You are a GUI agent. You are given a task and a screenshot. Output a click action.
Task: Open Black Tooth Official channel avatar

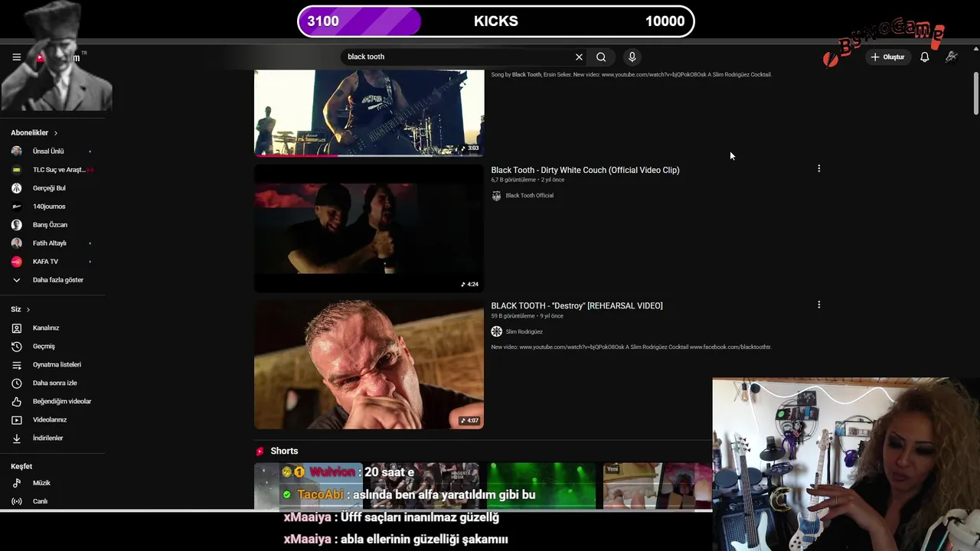496,196
